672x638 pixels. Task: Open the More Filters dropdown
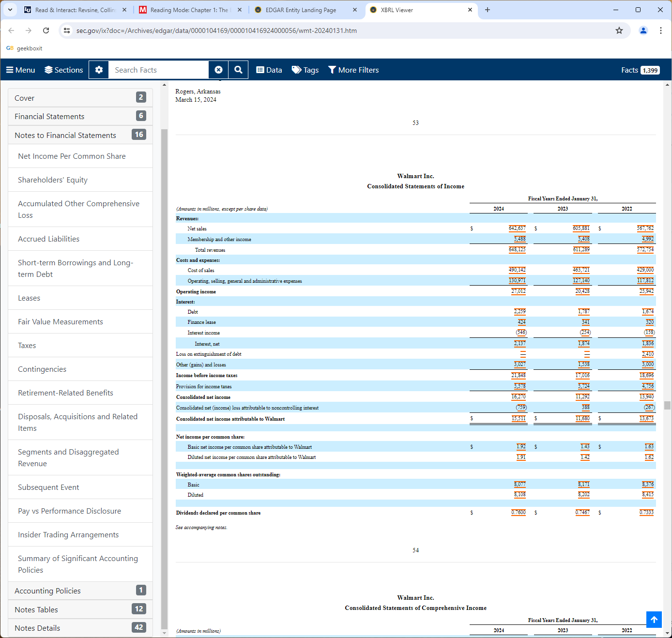click(353, 70)
